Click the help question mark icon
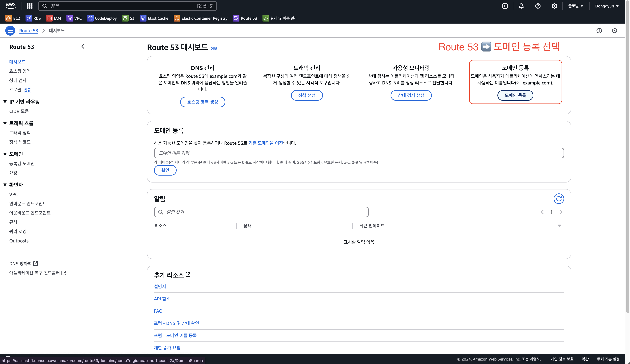Image resolution: width=630 pixels, height=364 pixels. [538, 6]
